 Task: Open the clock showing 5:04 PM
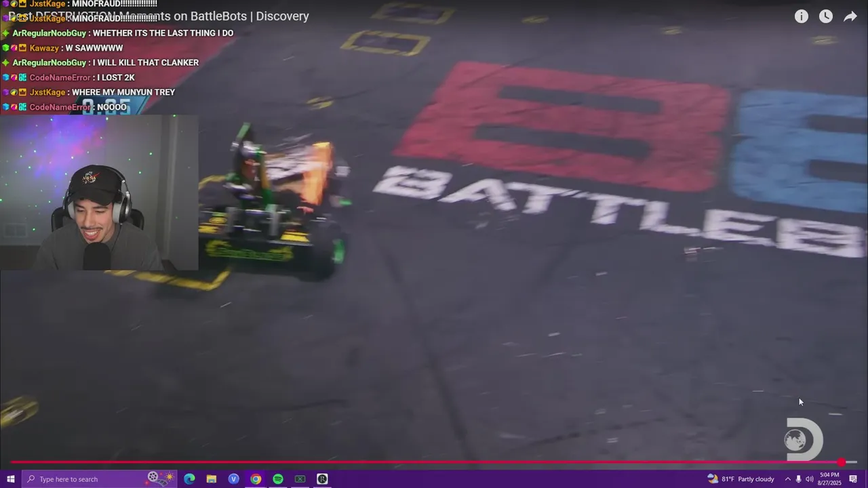tap(829, 479)
